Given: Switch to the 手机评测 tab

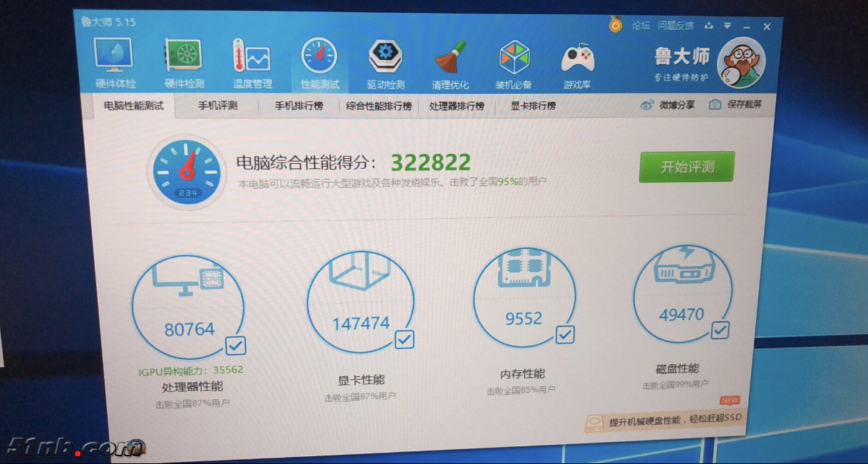Looking at the screenshot, I should (216, 105).
